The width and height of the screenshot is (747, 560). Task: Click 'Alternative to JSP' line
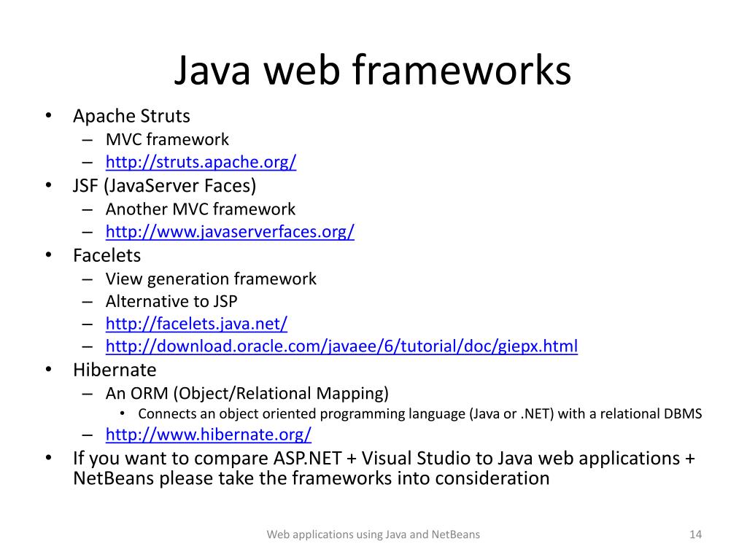[171, 301]
